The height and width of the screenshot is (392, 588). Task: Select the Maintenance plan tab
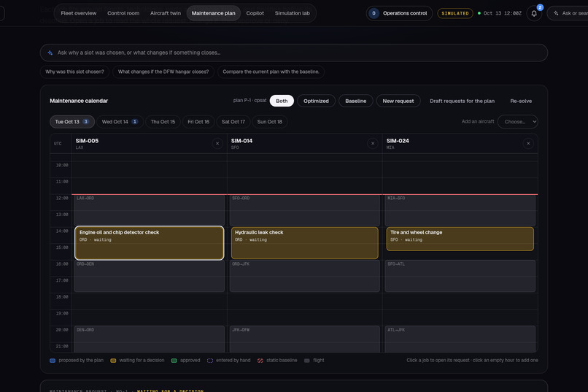pyautogui.click(x=213, y=13)
